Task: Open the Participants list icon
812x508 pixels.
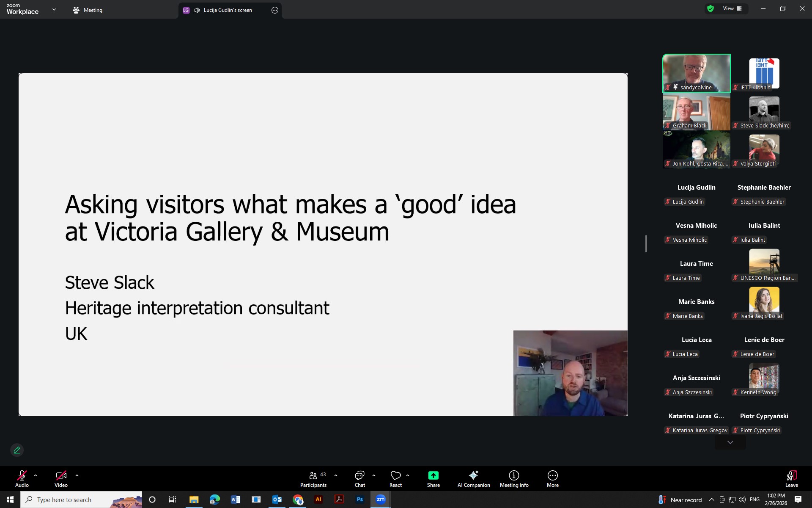Action: click(313, 475)
